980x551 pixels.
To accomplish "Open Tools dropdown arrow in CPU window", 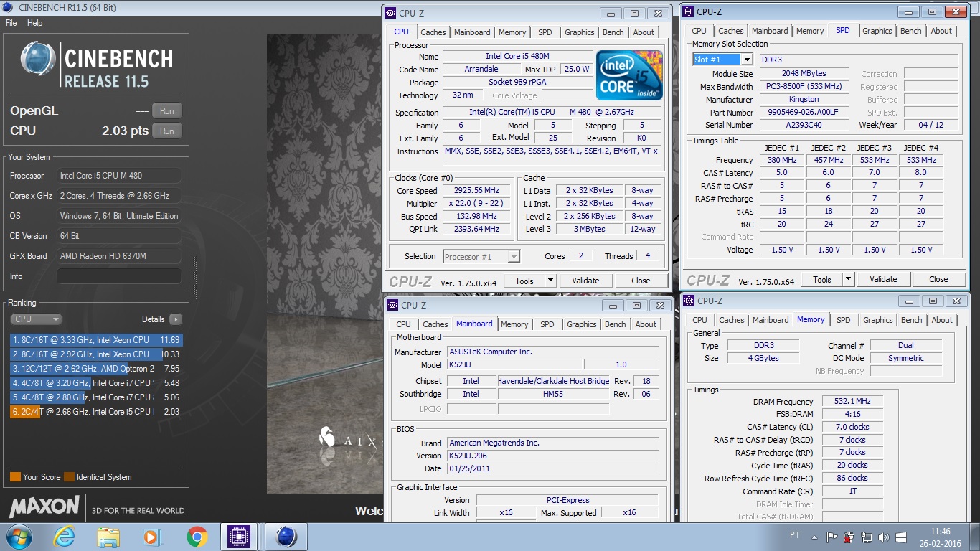I will (x=550, y=281).
